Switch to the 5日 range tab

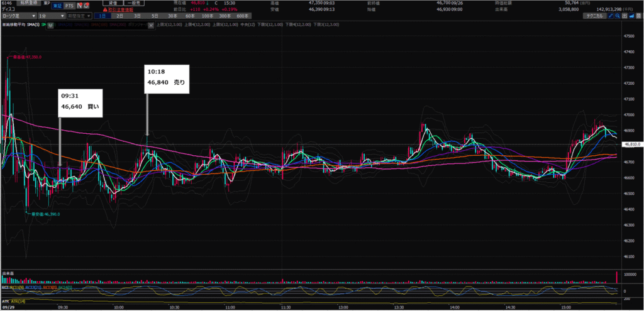[x=155, y=16]
